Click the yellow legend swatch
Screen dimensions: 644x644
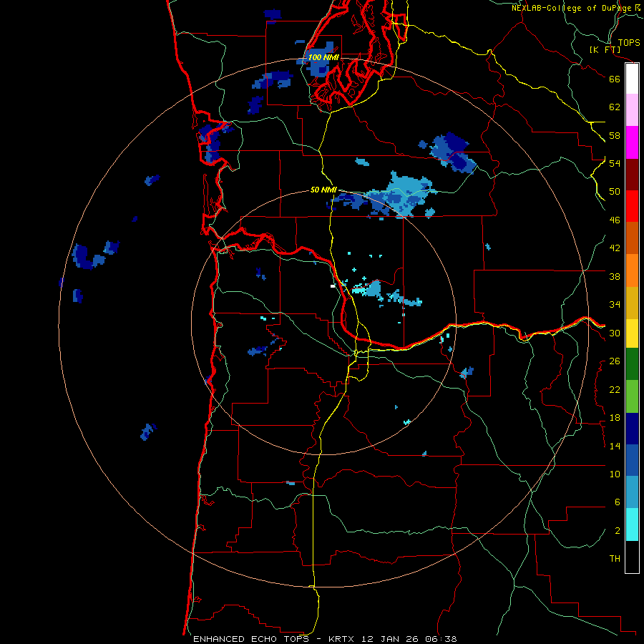click(x=632, y=333)
